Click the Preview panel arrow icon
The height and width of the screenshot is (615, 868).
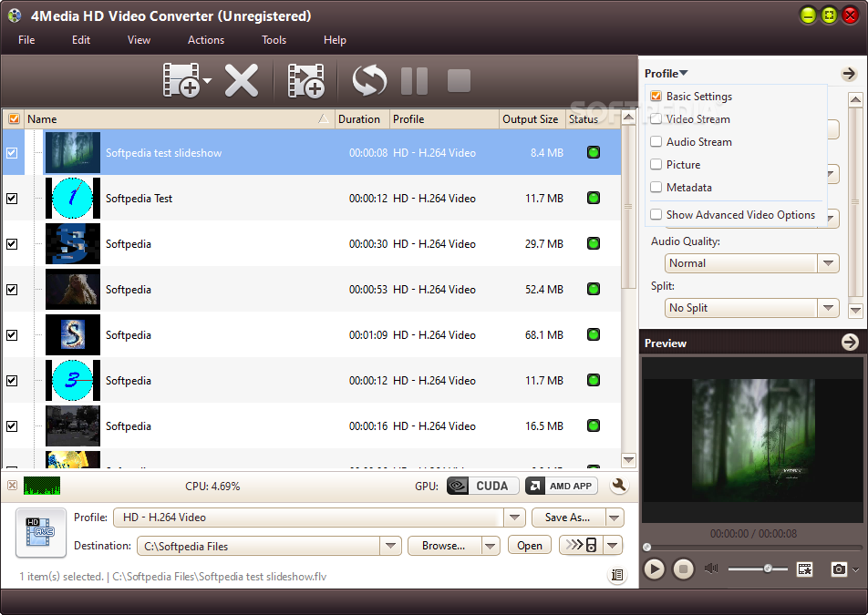coord(850,343)
